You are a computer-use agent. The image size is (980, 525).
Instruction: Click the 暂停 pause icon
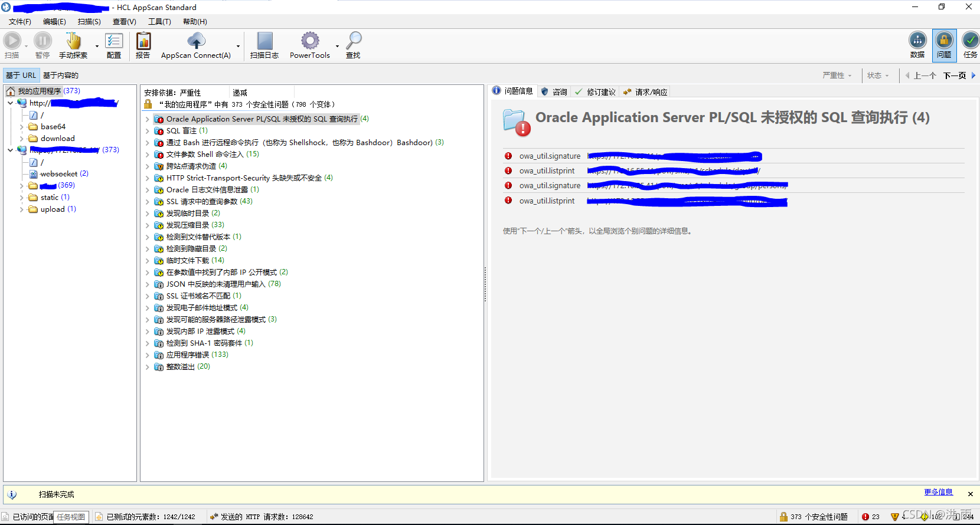click(x=43, y=41)
